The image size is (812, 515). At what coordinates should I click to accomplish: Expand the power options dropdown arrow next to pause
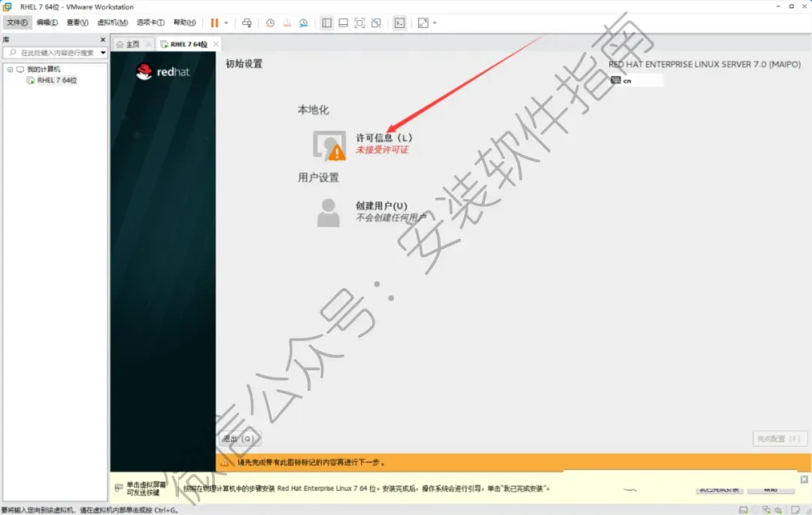(226, 23)
